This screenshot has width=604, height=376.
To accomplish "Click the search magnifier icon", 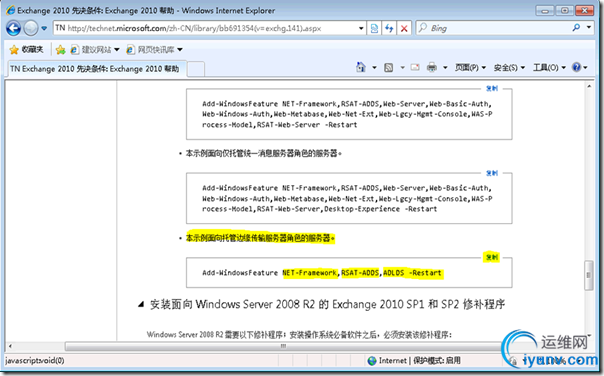I will (576, 27).
